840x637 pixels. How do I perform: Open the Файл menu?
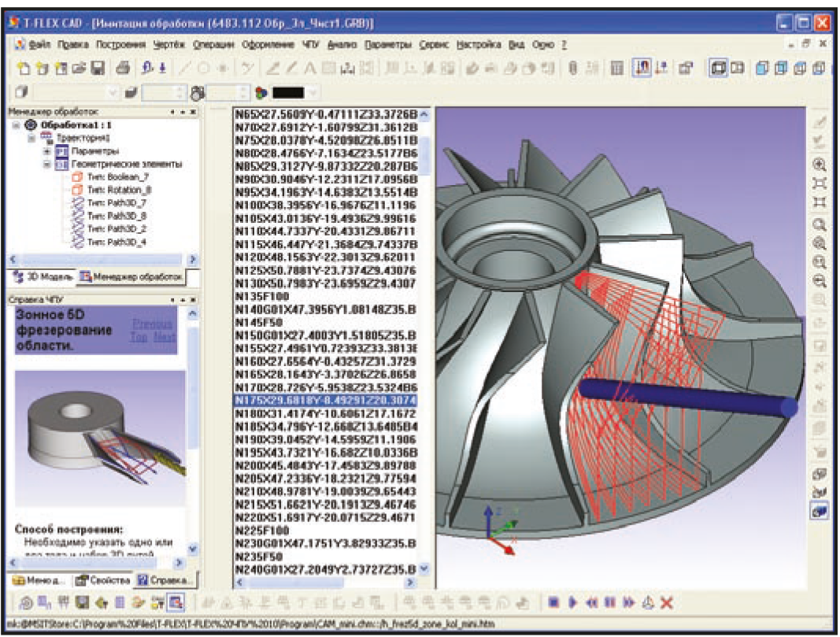(x=39, y=45)
